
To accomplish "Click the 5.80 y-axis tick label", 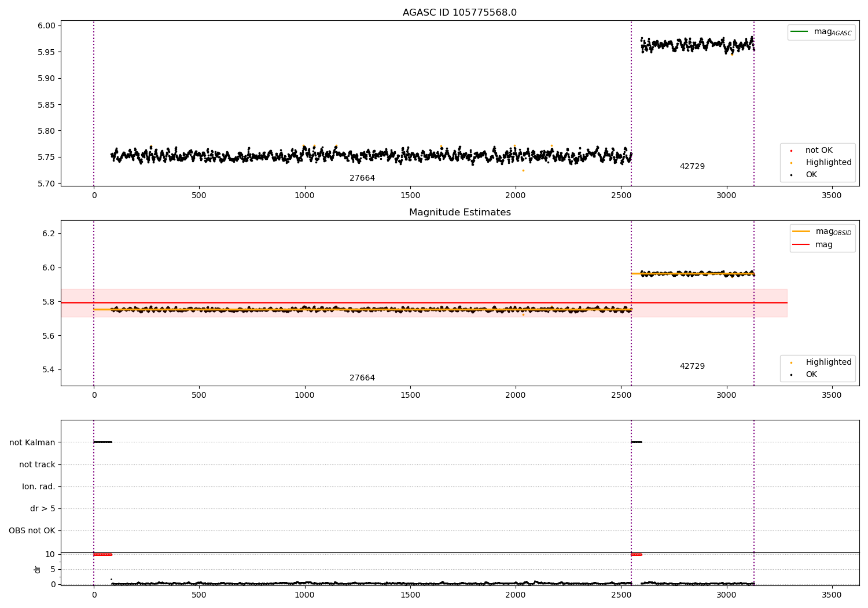I will tap(46, 131).
